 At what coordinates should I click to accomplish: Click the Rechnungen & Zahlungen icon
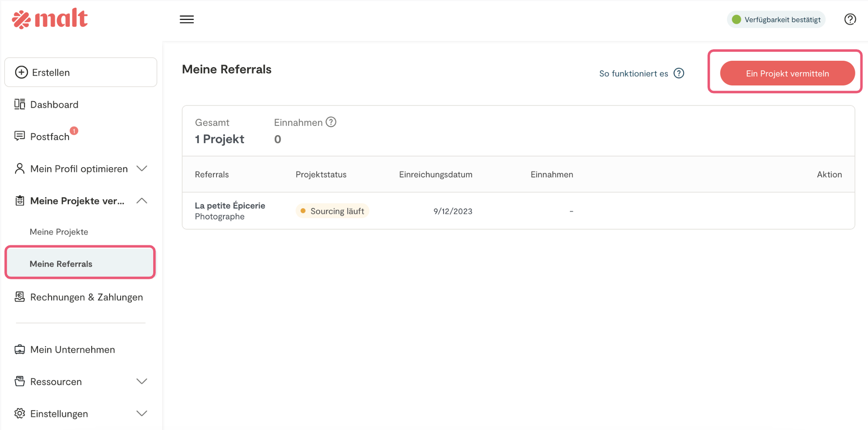(x=20, y=297)
